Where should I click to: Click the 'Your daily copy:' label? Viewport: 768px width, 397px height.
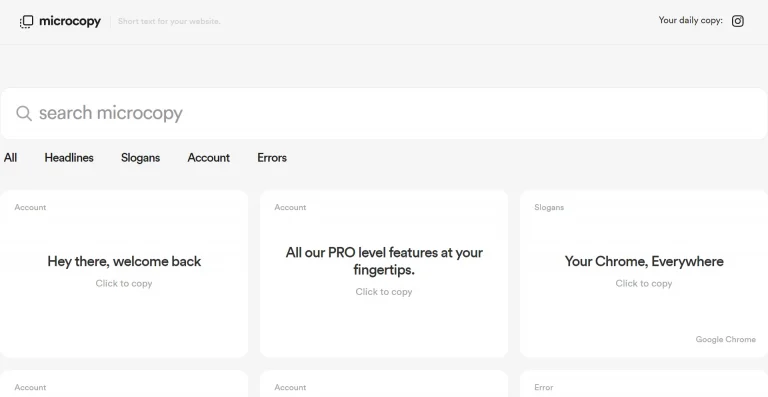pyautogui.click(x=691, y=20)
